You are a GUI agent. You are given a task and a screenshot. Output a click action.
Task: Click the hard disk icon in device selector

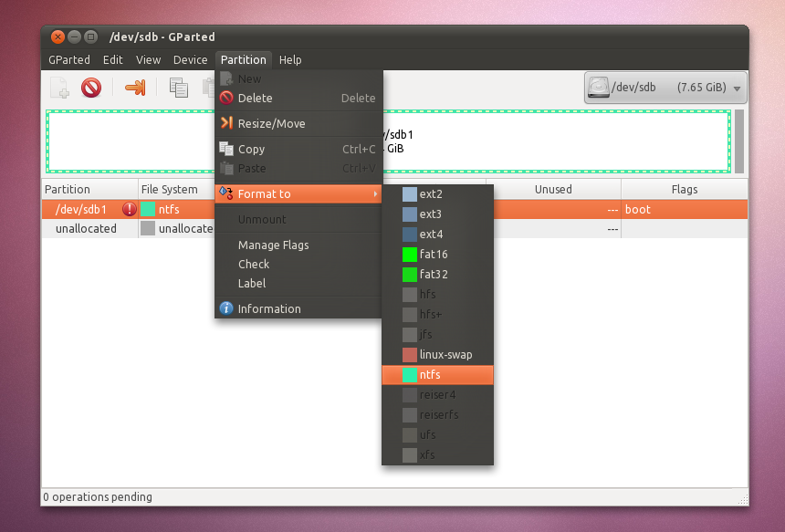coord(598,87)
